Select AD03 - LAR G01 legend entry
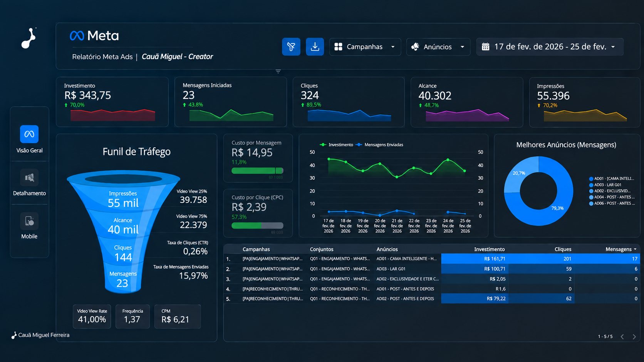Image resolution: width=644 pixels, height=362 pixels. point(605,185)
